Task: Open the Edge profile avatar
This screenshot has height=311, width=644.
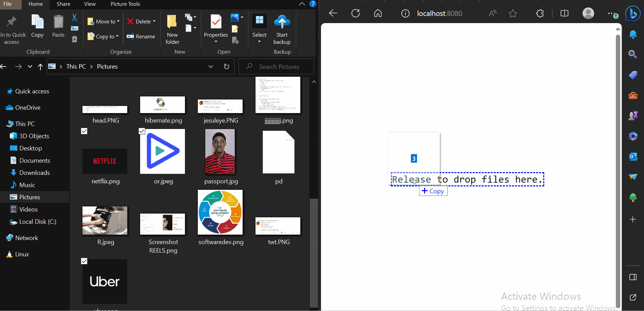Action: click(x=588, y=13)
